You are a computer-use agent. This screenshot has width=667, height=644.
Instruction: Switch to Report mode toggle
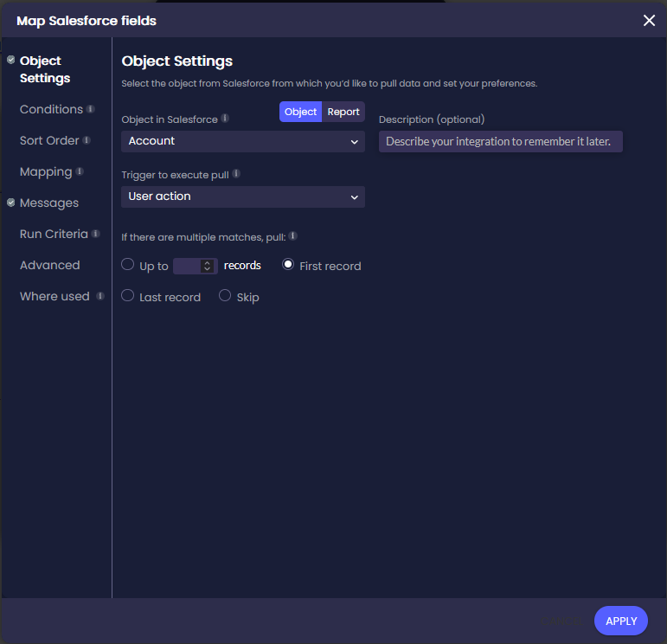[343, 112]
